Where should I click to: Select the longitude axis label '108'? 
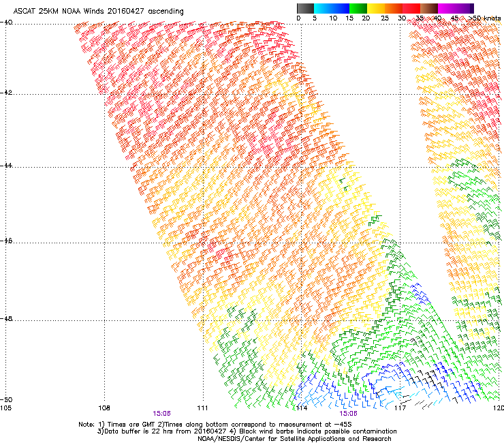click(x=104, y=408)
